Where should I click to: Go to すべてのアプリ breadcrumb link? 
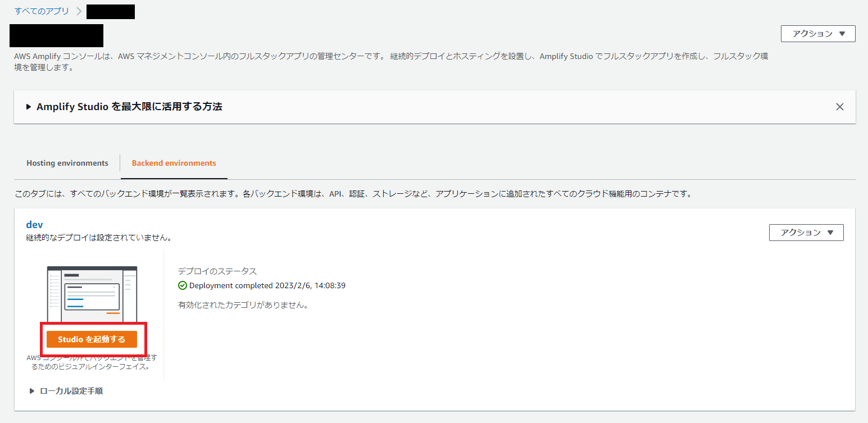pyautogui.click(x=42, y=11)
